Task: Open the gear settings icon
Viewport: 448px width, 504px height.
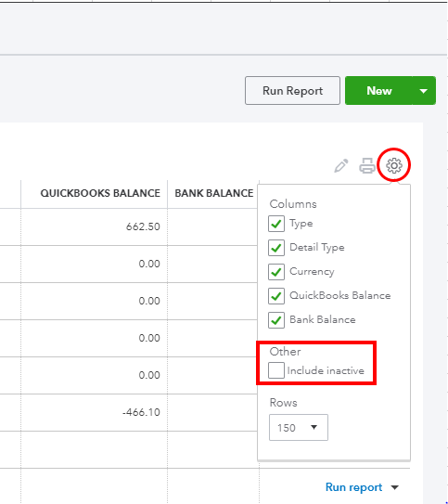Action: [x=394, y=165]
